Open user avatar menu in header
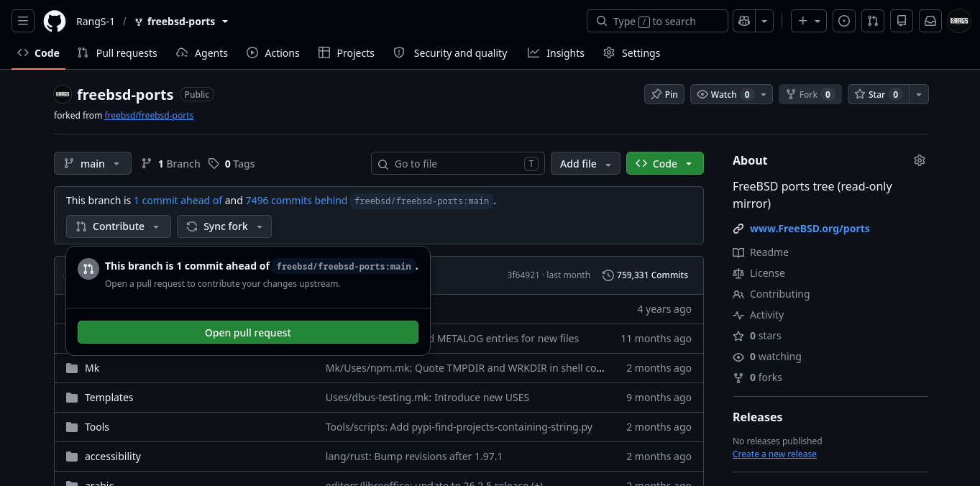This screenshot has width=980, height=486. click(x=959, y=21)
